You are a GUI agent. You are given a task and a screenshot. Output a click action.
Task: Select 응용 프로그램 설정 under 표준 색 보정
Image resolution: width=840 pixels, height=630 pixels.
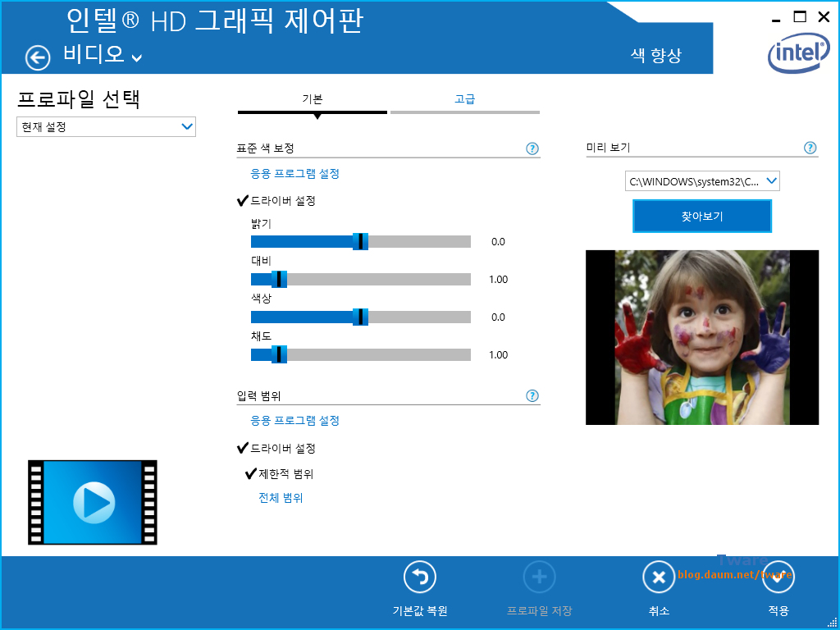tap(295, 174)
